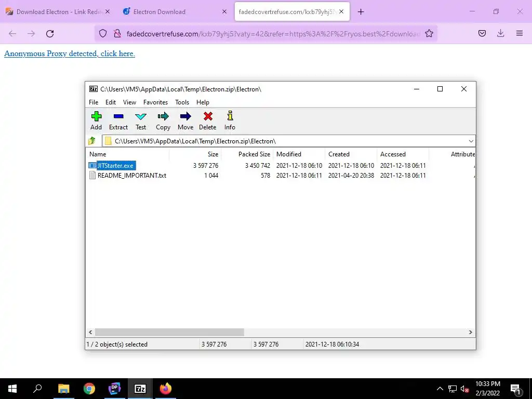Close the fadedcovertrefuse.com tab

(341, 11)
